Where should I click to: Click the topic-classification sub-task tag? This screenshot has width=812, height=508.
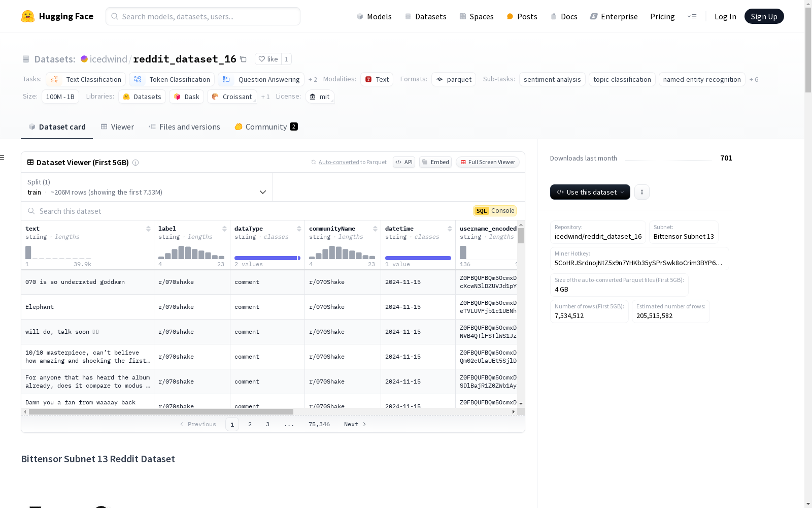622,80
